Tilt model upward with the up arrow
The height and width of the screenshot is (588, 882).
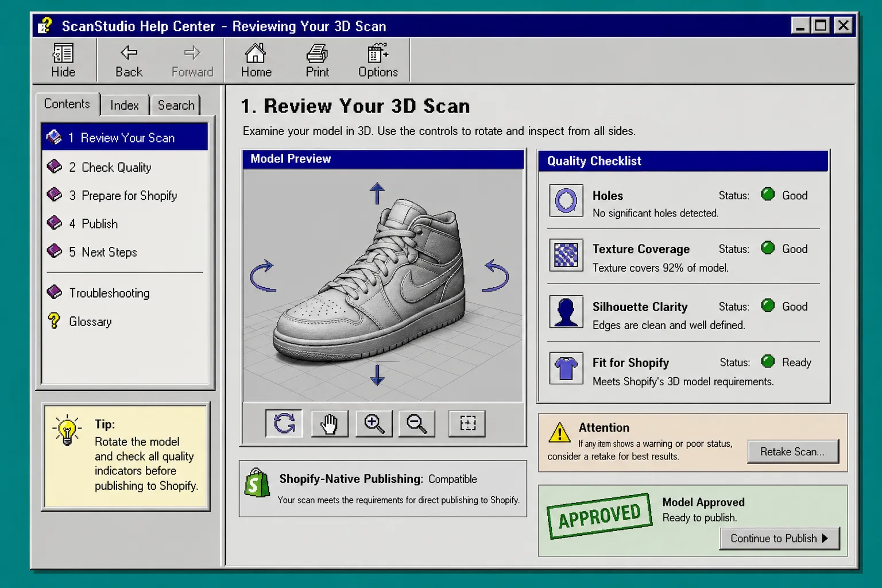point(377,194)
